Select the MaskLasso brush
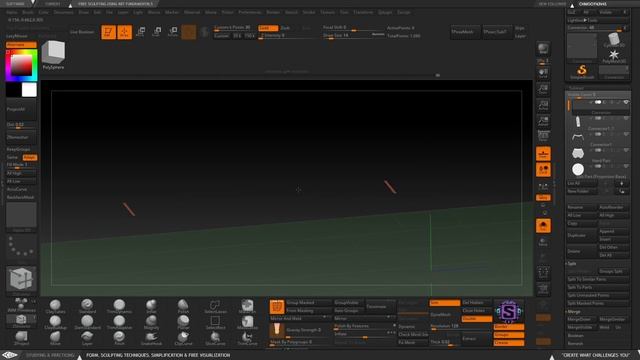The width and height of the screenshot is (640, 360). click(247, 322)
